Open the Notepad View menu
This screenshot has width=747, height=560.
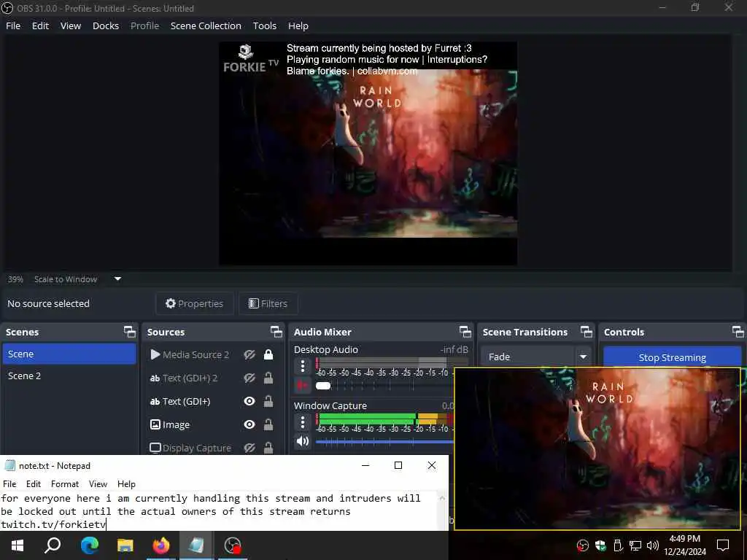click(98, 484)
